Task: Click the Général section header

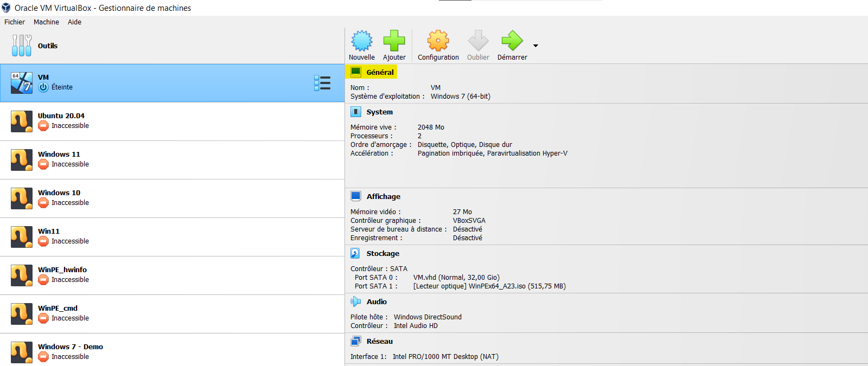Action: point(380,72)
